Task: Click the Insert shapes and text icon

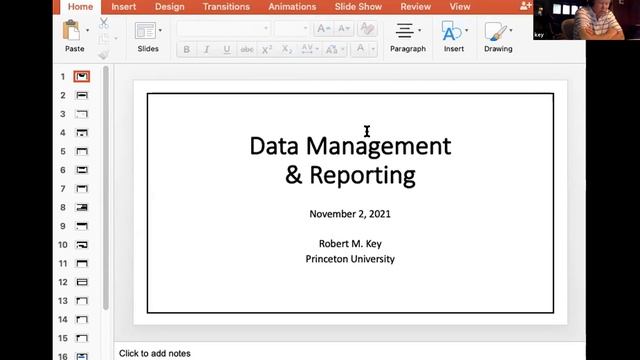Action: (451, 31)
